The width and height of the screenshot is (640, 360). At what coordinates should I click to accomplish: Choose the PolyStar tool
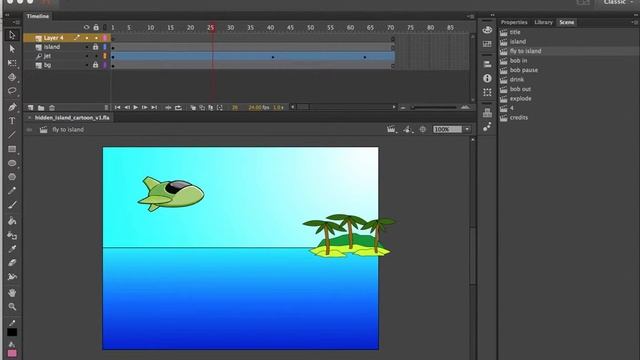pyautogui.click(x=12, y=177)
